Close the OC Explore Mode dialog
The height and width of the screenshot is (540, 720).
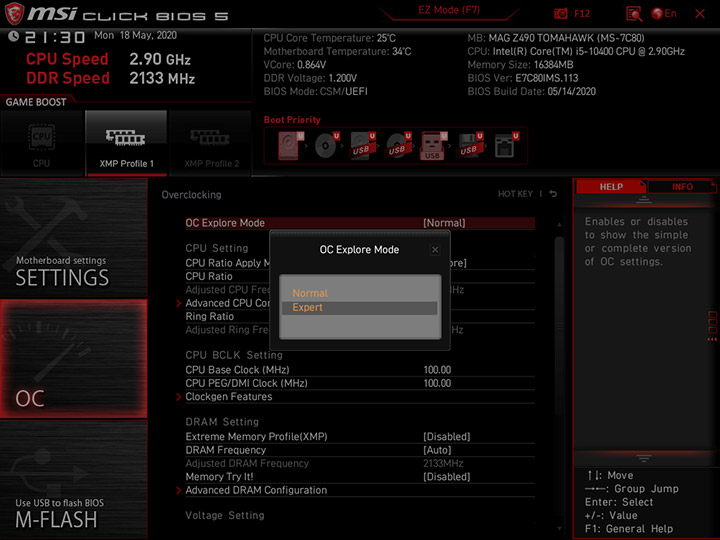pos(435,250)
